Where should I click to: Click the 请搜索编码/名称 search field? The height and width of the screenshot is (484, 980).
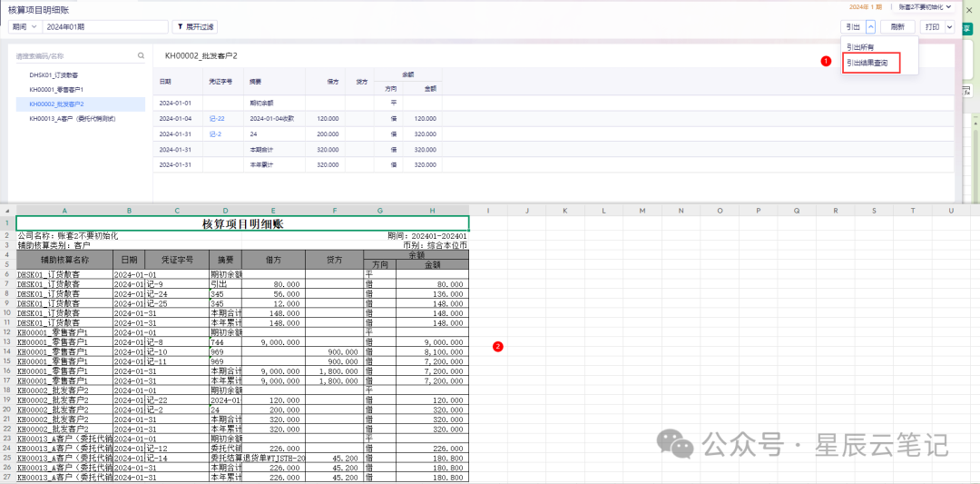point(75,55)
